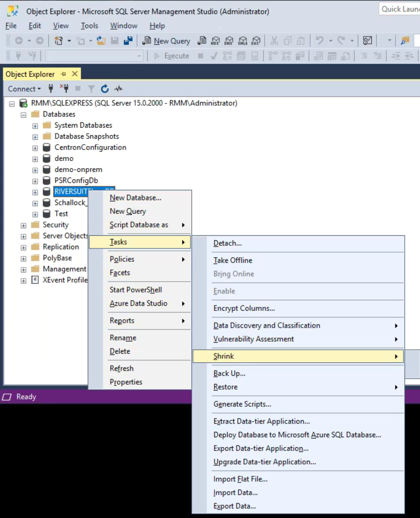Open the Tools menu
This screenshot has width=420, height=518.
coord(89,25)
